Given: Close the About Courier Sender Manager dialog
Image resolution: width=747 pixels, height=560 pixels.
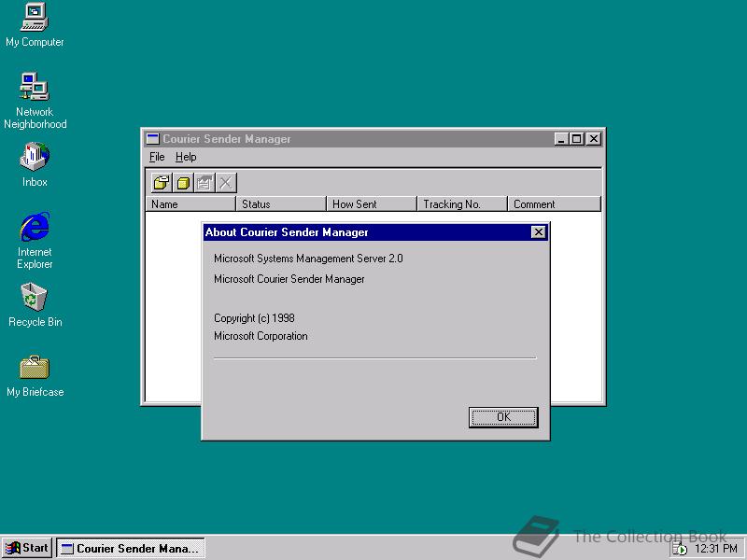Looking at the screenshot, I should point(538,231).
